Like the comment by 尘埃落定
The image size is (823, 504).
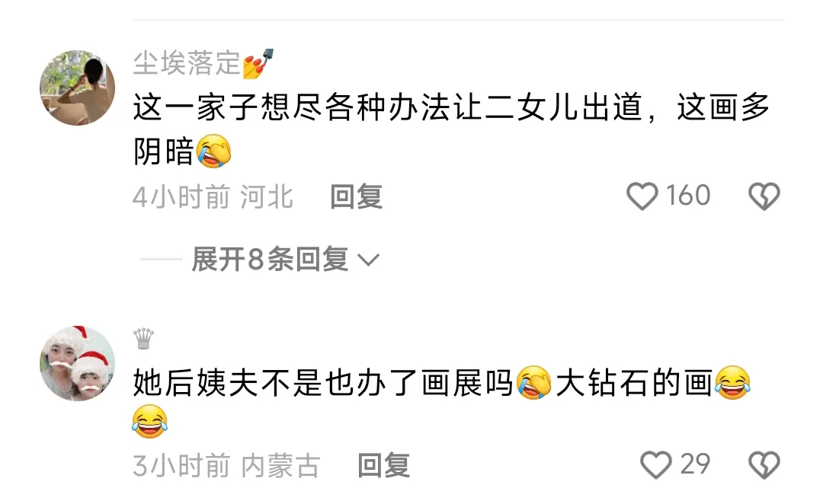[x=642, y=196]
